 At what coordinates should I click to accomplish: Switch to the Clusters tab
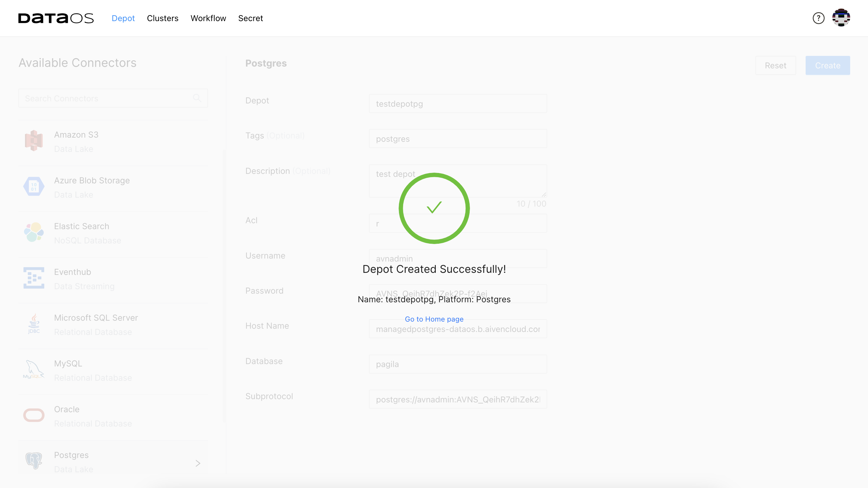tap(162, 18)
